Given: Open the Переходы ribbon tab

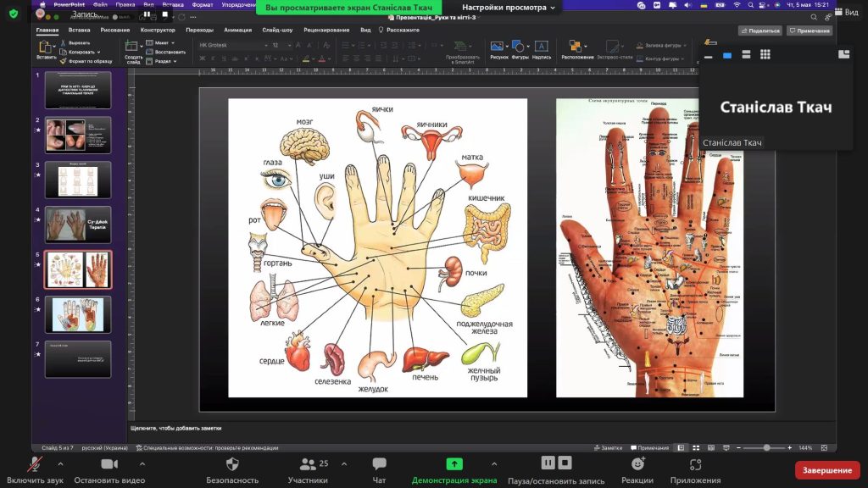Looking at the screenshot, I should (x=199, y=30).
